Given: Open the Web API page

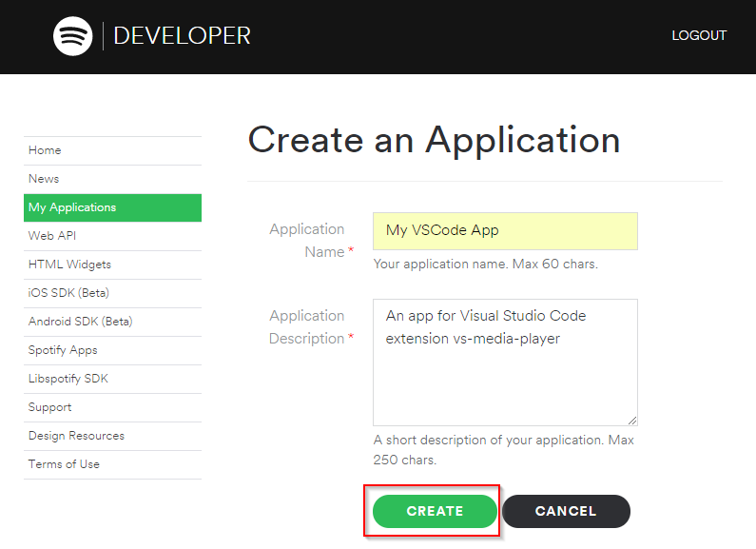Looking at the screenshot, I should coord(112,236).
